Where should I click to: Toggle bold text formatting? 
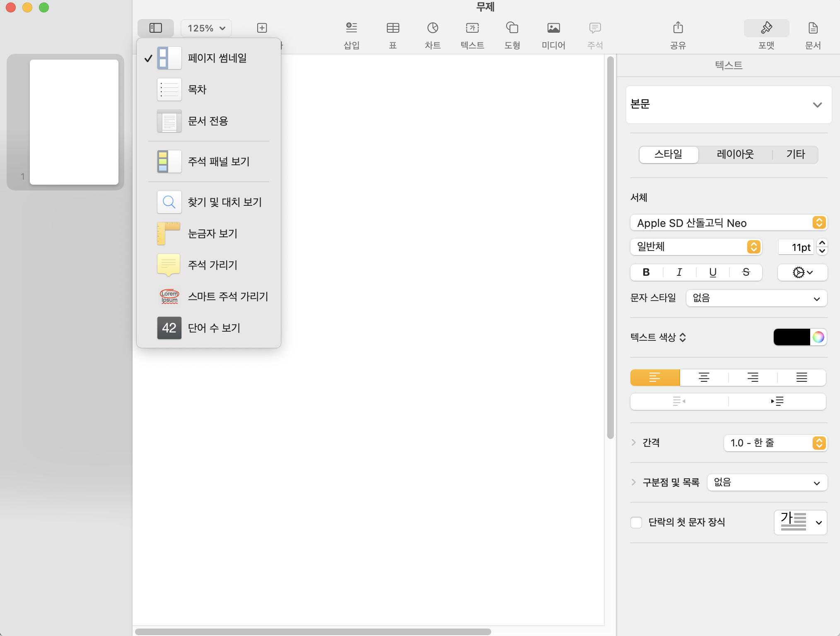(x=646, y=272)
